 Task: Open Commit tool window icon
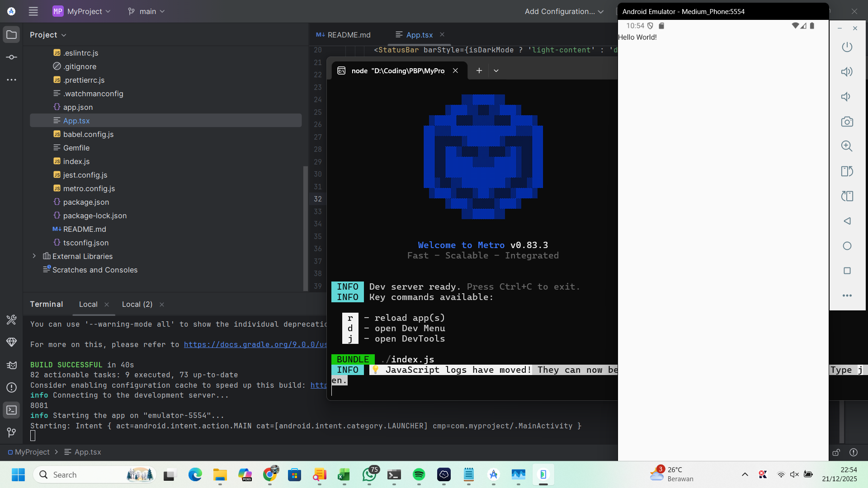coord(12,57)
